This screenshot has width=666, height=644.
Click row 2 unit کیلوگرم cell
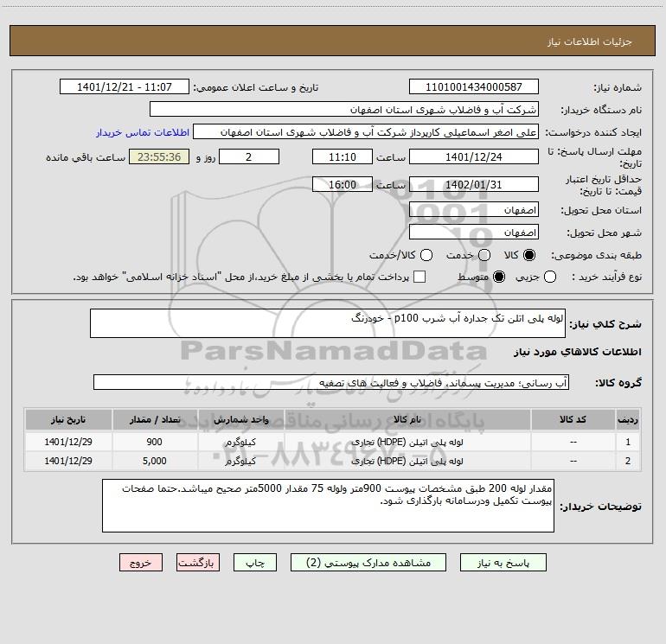point(240,461)
